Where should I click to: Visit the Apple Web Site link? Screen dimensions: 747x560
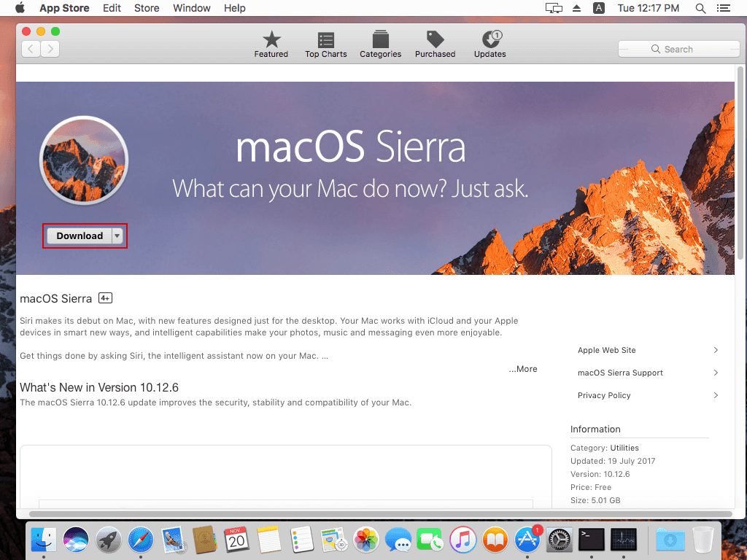607,350
